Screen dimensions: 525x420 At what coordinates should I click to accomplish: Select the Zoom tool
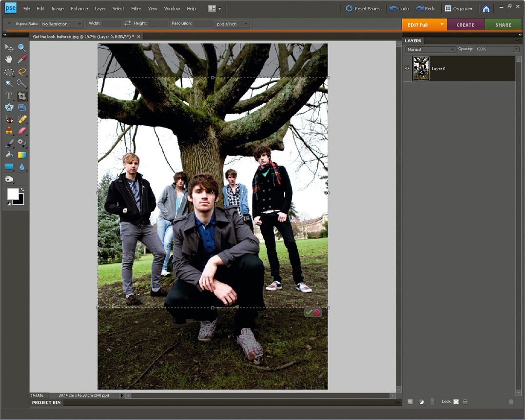21,47
